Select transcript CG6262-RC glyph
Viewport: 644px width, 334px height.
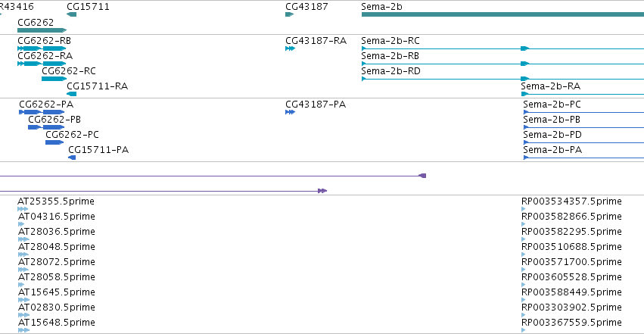pos(54,79)
